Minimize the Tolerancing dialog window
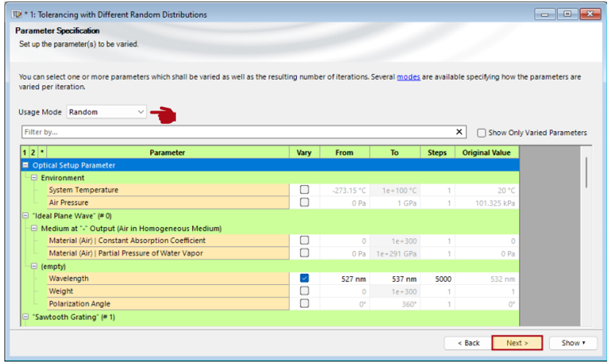Image resolution: width=610 pixels, height=364 pixels. tap(545, 14)
